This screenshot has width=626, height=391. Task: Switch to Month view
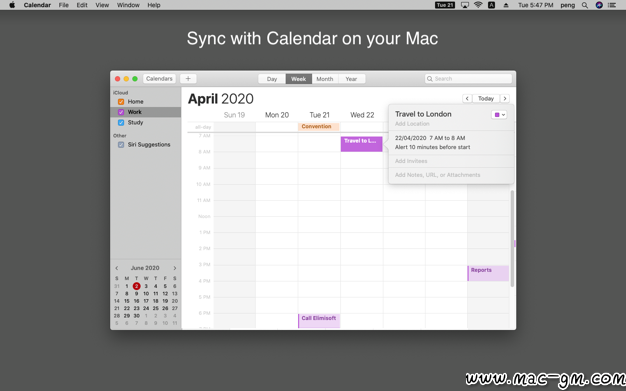325,79
